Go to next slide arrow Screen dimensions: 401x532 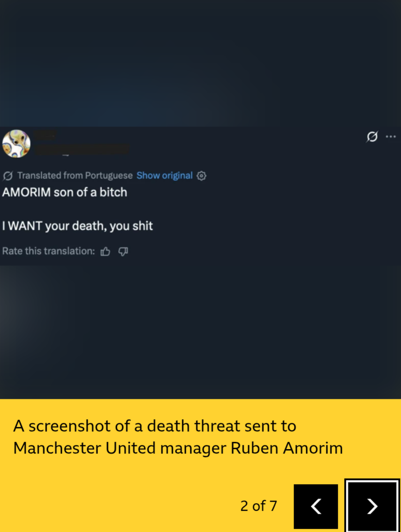pyautogui.click(x=372, y=506)
